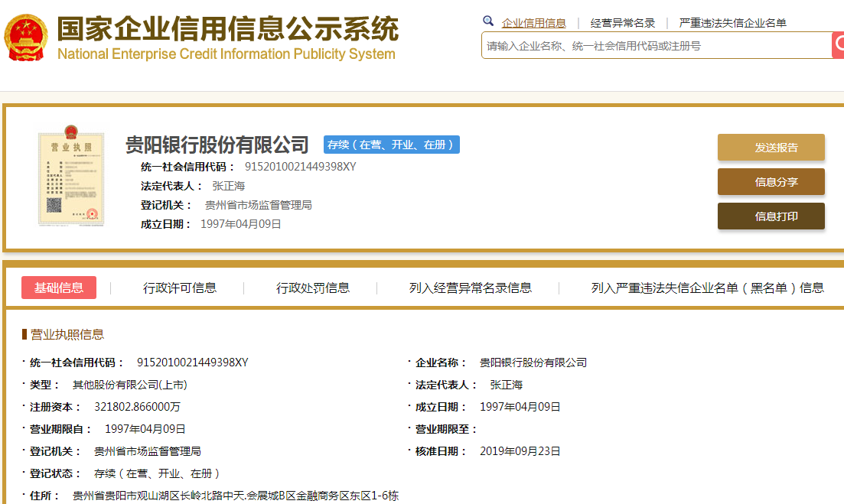844x504 pixels.
Task: Click the 成立日期 value in license info
Action: pos(520,407)
